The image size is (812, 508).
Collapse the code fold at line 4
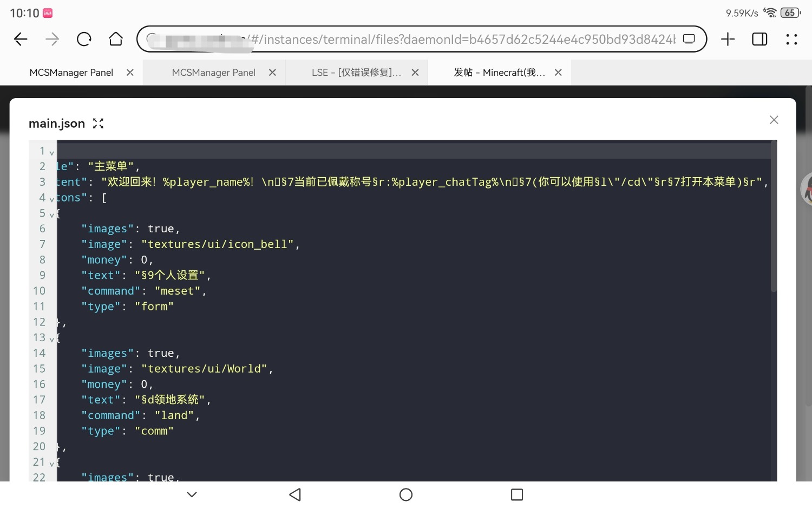point(52,199)
